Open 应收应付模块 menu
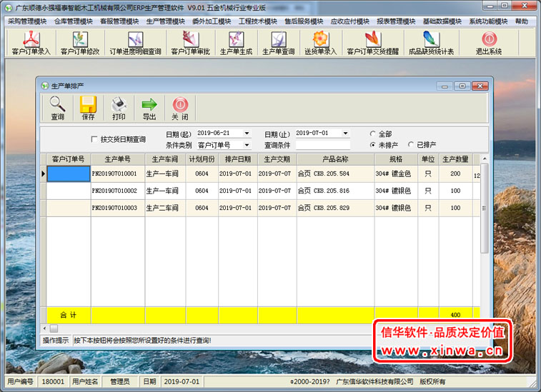Screen dimensions: 541x392 click(x=350, y=21)
